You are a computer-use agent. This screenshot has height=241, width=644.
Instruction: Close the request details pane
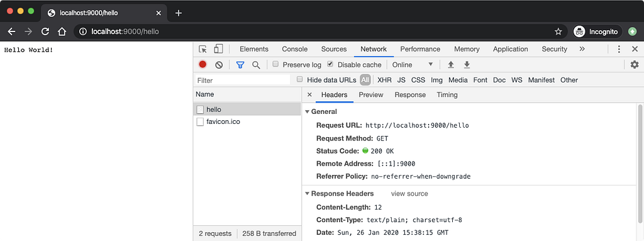309,94
